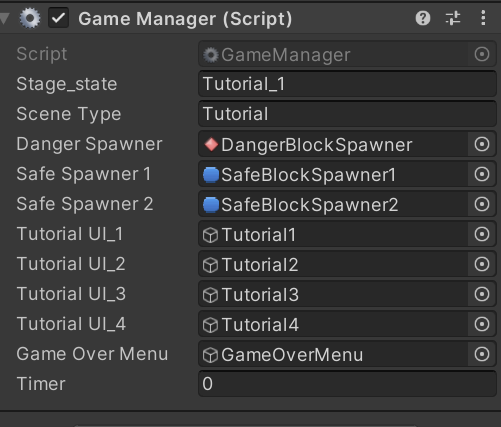Click the Timer value input field
The image size is (501, 427).
(x=347, y=384)
